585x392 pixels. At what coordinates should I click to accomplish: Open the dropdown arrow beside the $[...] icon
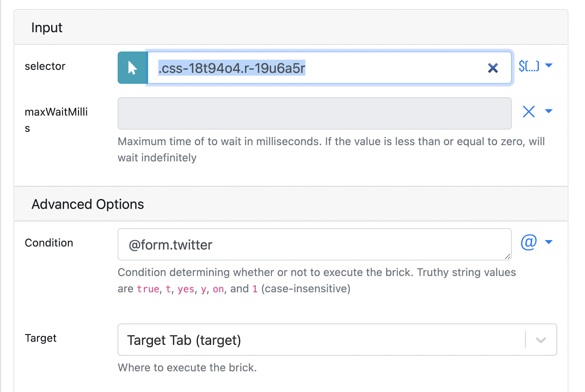(549, 65)
